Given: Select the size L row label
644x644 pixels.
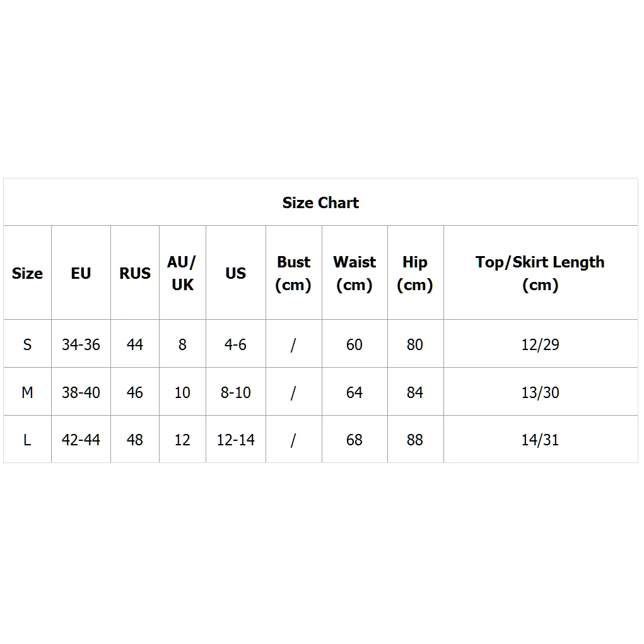Looking at the screenshot, I should click(x=27, y=440).
